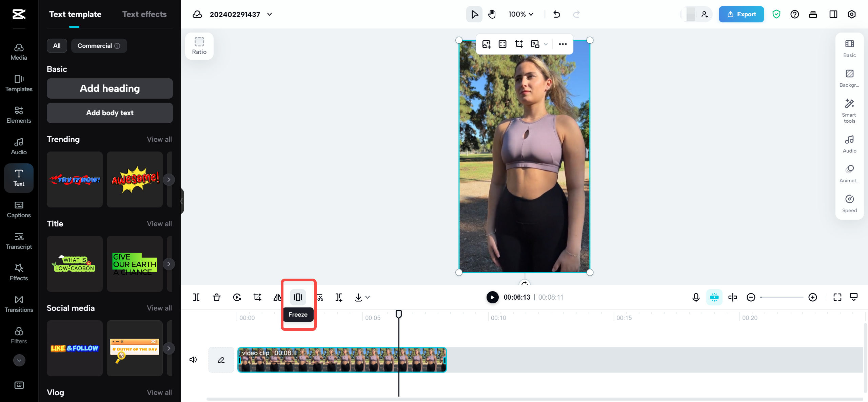
Task: Switch to the hand drag tool
Action: [491, 14]
